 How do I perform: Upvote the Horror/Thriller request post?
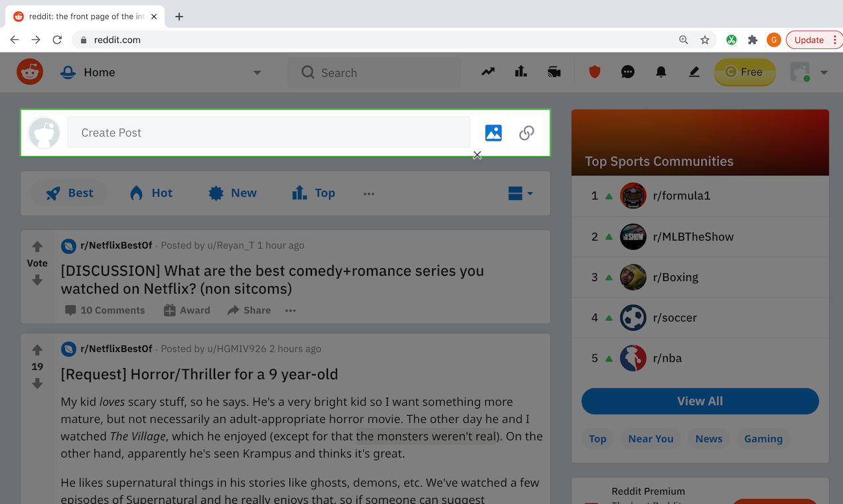pos(37,349)
